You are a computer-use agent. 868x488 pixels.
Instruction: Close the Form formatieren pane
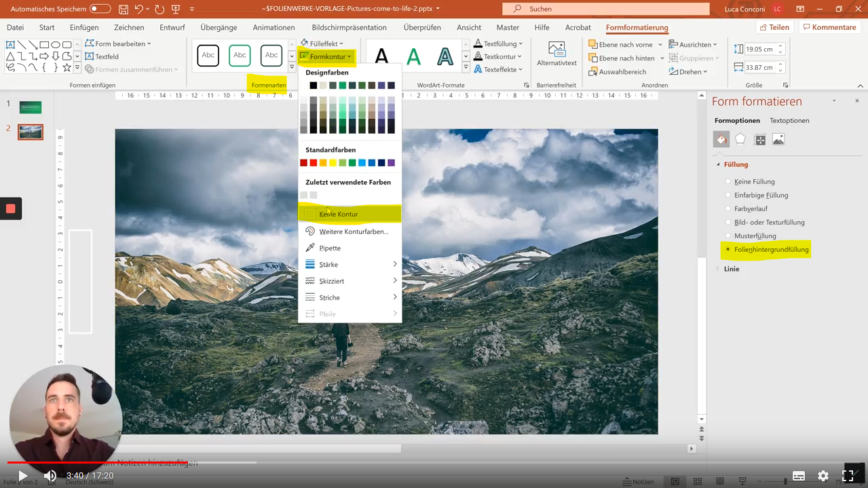click(857, 100)
